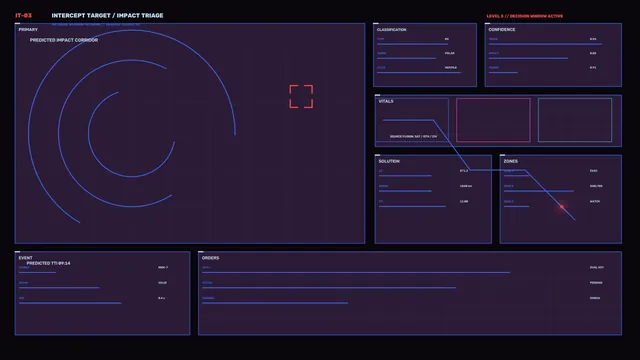This screenshot has width=640, height=360.
Task: Click the bottom bar in Solution panel
Action: click(412, 207)
